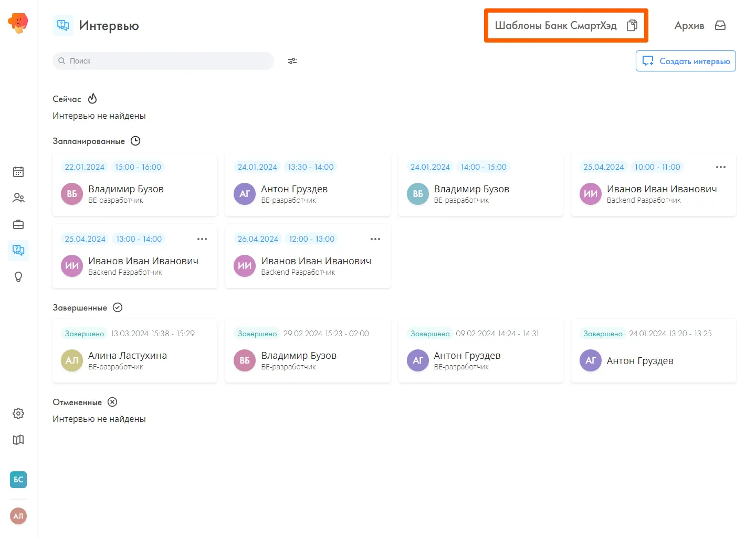The width and height of the screenshot is (756, 538).
Task: Open Шаблоны Банк СмартХэд templates
Action: (x=566, y=25)
